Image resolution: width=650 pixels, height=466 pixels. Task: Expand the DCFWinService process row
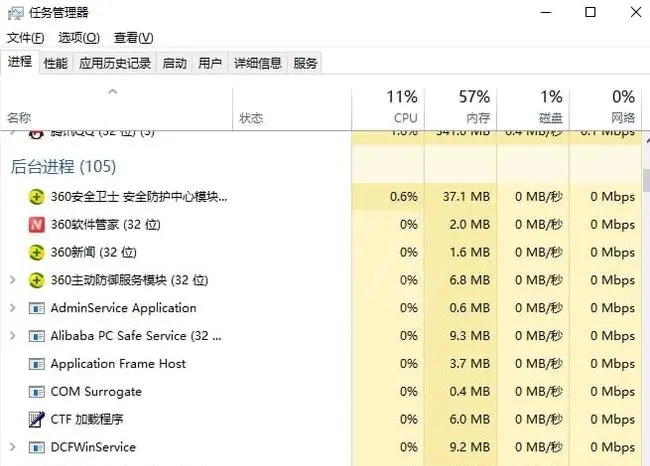point(12,447)
